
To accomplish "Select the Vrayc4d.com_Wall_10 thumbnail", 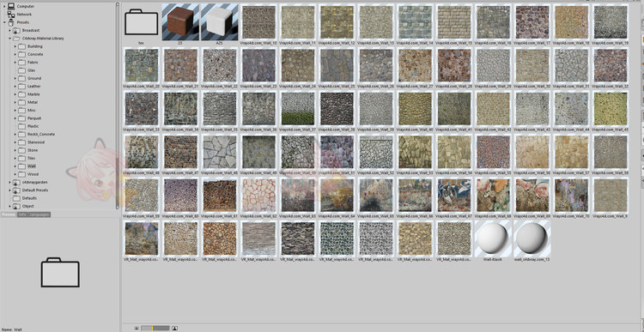I will tap(258, 22).
